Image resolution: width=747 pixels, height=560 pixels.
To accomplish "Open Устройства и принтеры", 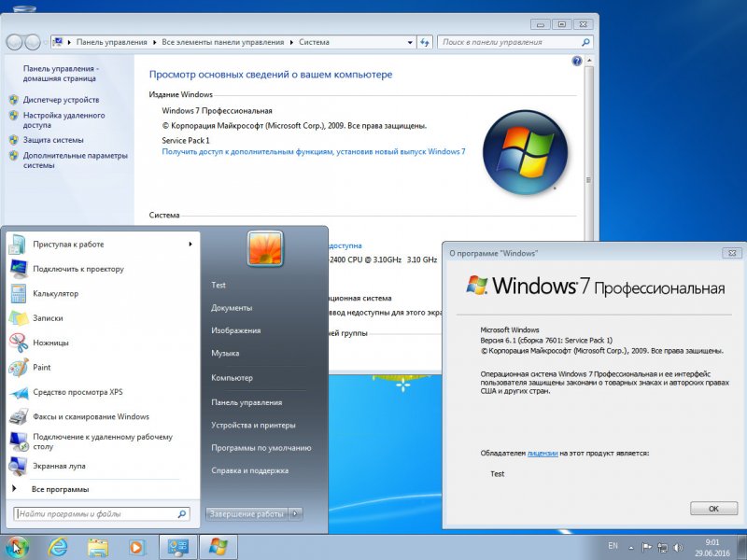I will click(x=253, y=426).
